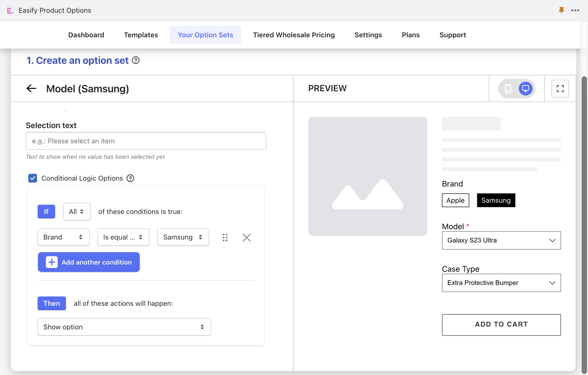Remove the Brand condition with the X
This screenshot has width=588, height=375.
click(246, 237)
